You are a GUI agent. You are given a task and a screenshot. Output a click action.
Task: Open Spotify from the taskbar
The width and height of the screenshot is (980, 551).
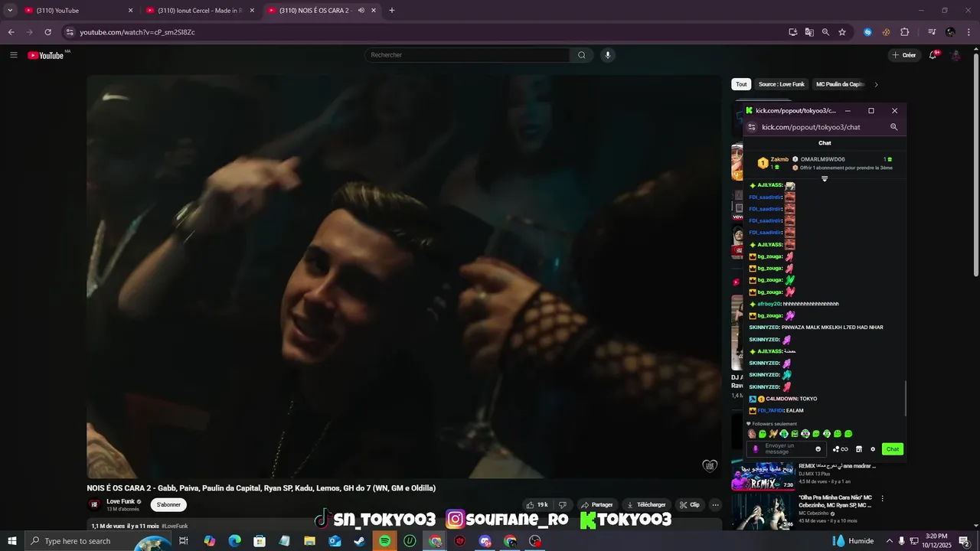click(385, 541)
